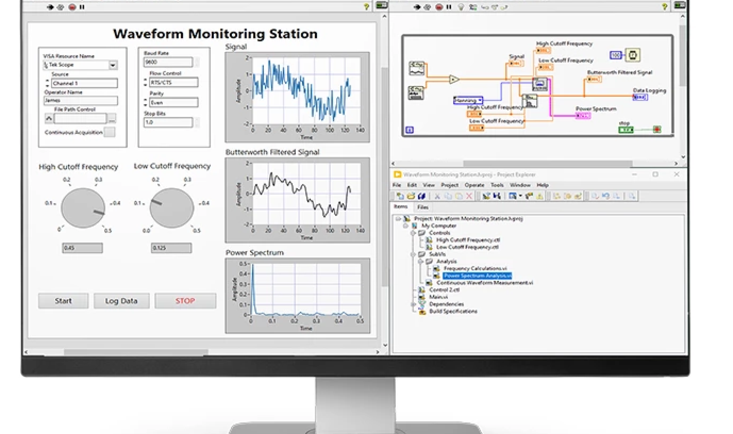
Task: Open context help on the block diagram window
Action: (x=664, y=8)
